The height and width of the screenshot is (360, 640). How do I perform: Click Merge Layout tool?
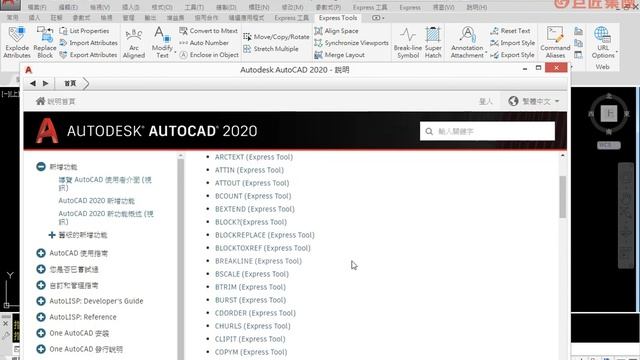click(x=339, y=54)
